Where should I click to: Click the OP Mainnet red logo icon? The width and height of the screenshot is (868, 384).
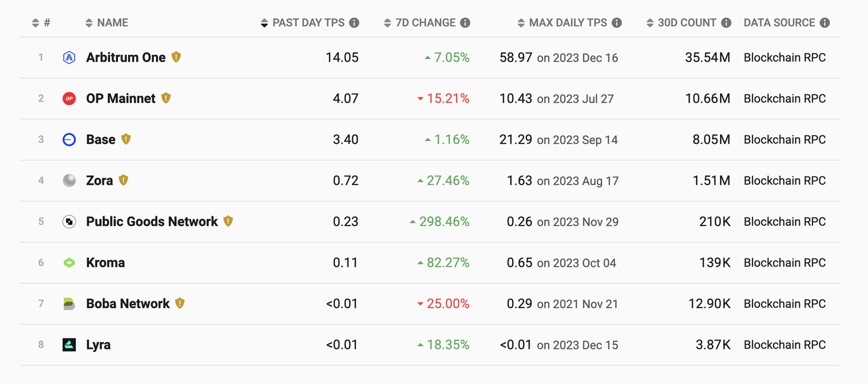pos(69,98)
